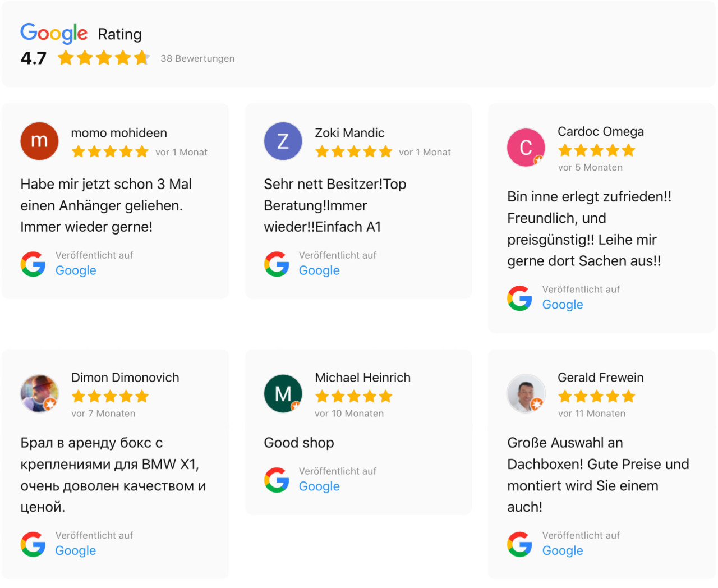Click the 38 Bewertungen review count

click(197, 58)
